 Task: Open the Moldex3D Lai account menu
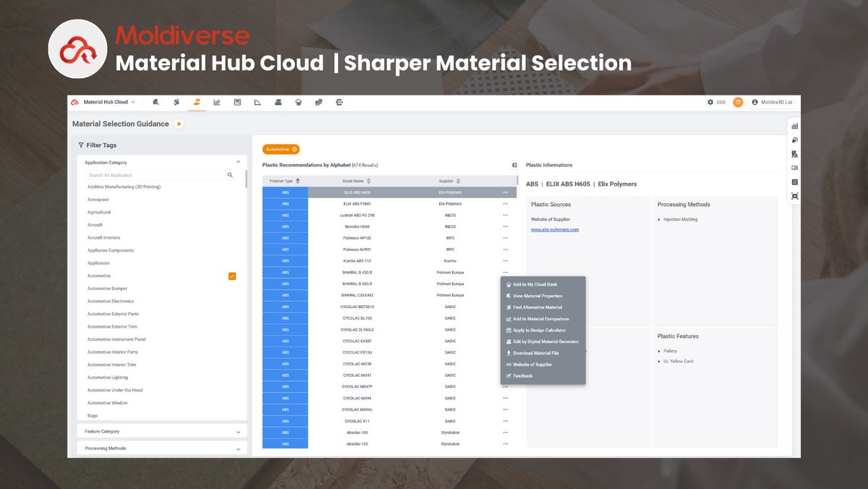coord(772,102)
